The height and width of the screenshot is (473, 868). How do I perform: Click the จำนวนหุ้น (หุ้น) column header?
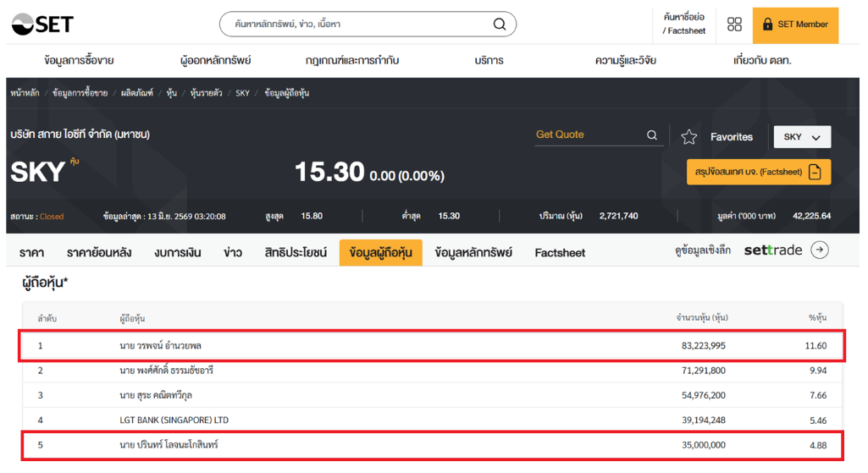pyautogui.click(x=702, y=317)
